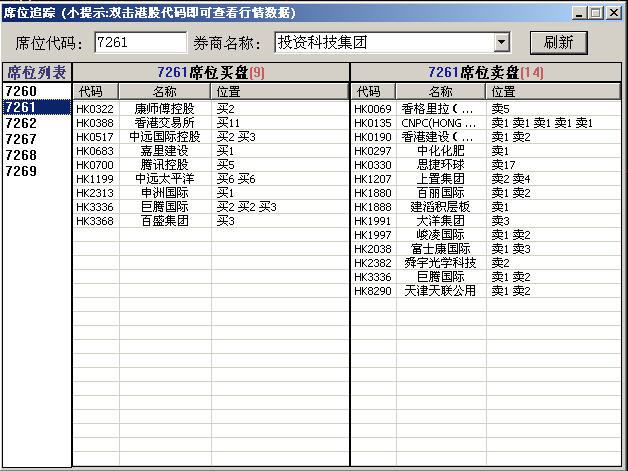Select seat 7262 in the seat list

[21, 124]
